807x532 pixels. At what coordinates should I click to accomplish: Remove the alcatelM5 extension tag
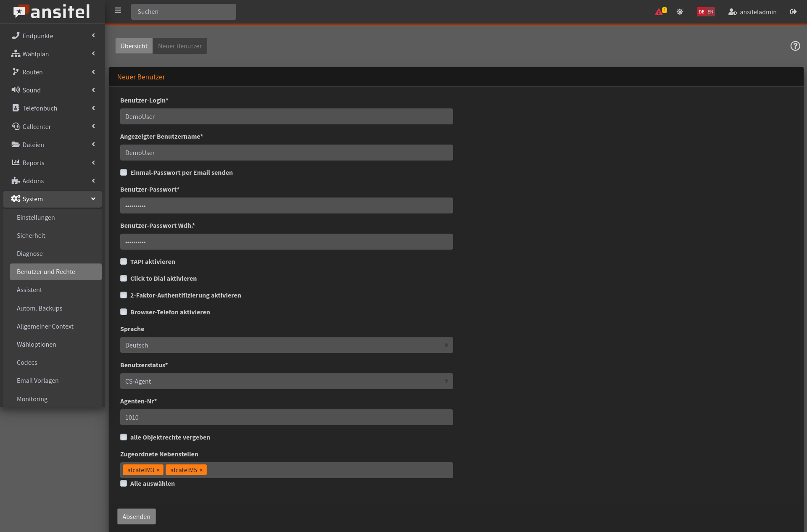click(x=201, y=470)
